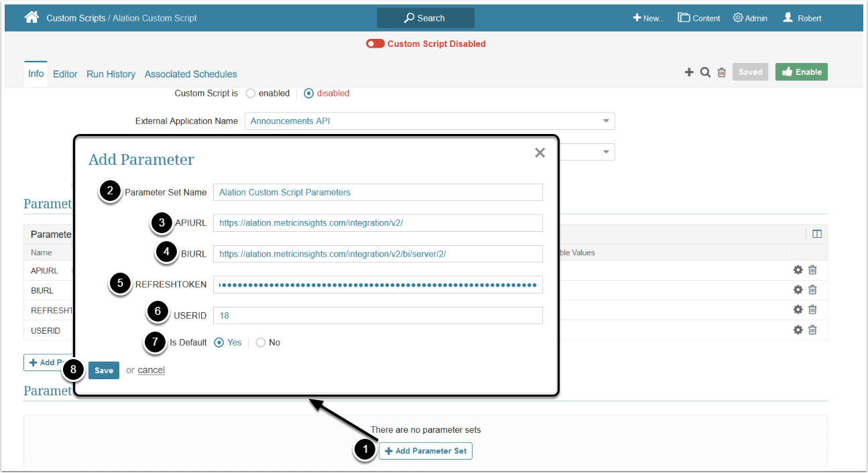
Task: Select the enabled radio button
Action: point(251,93)
